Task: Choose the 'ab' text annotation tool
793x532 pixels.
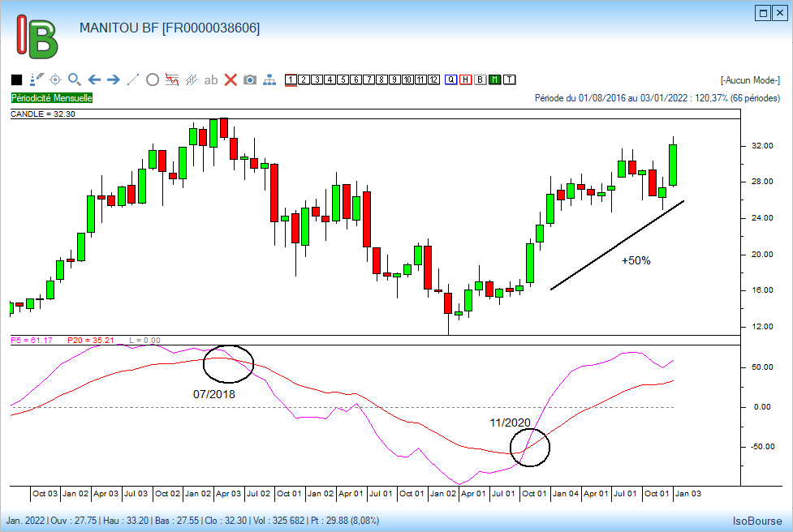Action: point(211,79)
